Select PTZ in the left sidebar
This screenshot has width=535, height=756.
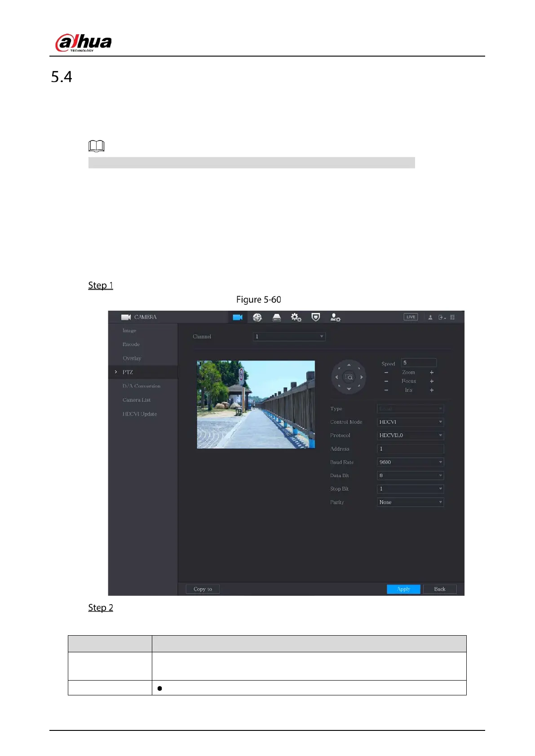pos(143,372)
